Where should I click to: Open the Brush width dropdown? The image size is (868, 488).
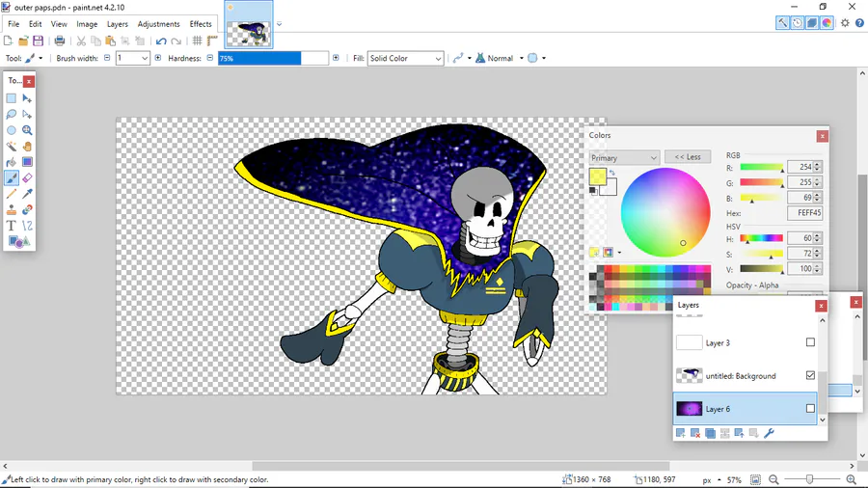point(144,58)
